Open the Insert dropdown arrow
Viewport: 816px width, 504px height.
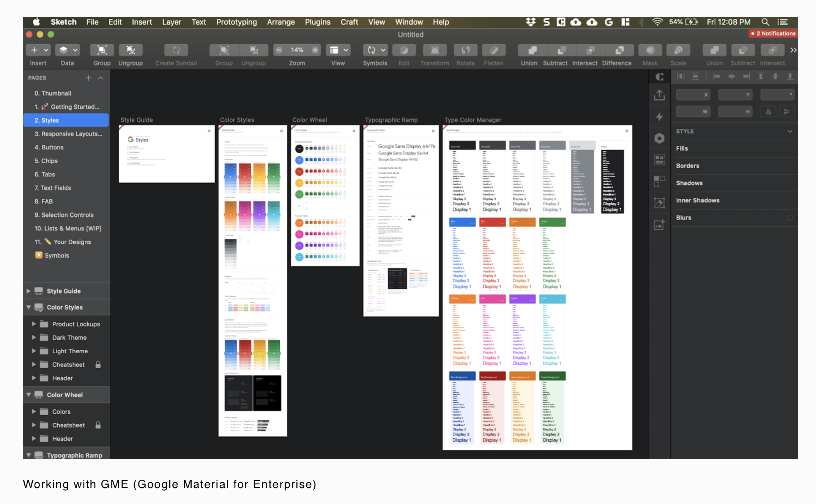click(x=46, y=50)
